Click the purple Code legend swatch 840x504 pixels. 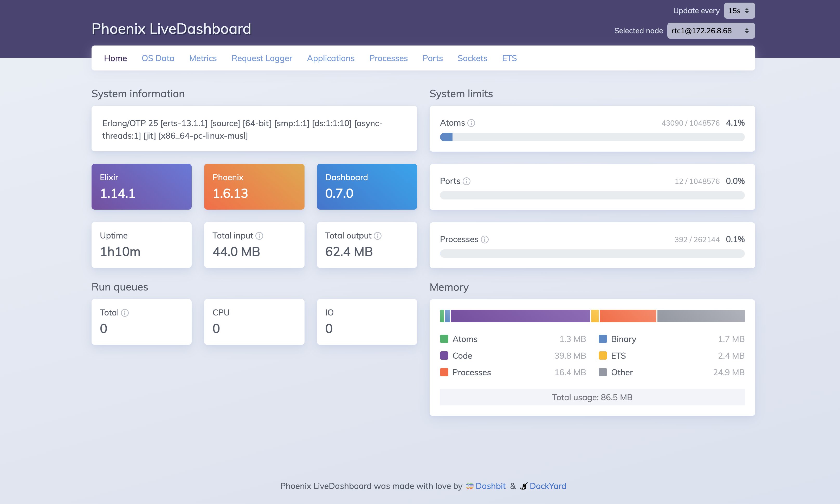(x=444, y=356)
